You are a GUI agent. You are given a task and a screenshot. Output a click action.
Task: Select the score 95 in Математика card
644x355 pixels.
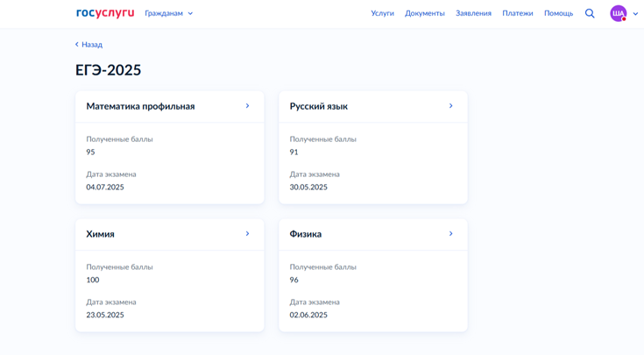pyautogui.click(x=90, y=152)
